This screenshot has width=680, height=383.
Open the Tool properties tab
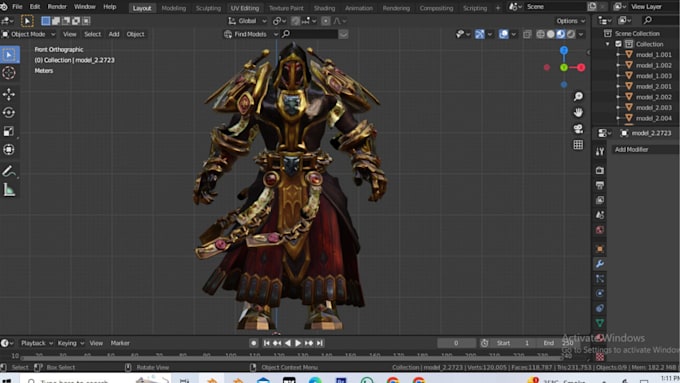pos(600,151)
